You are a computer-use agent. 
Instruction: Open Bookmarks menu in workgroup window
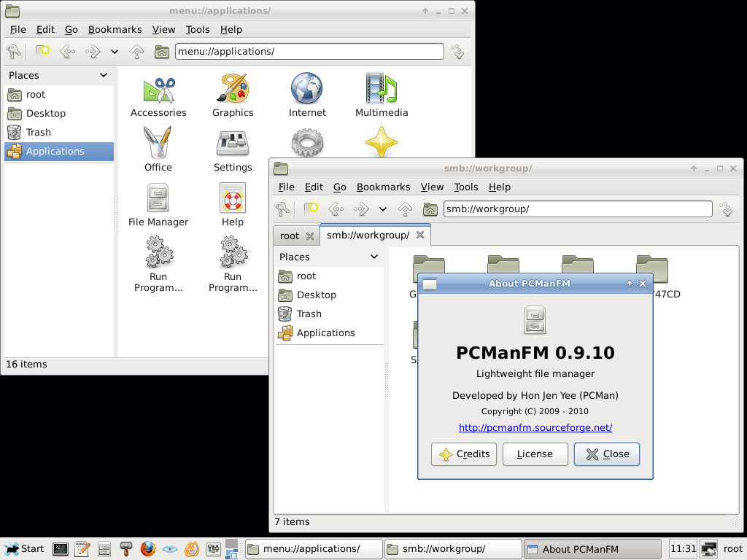click(x=383, y=187)
